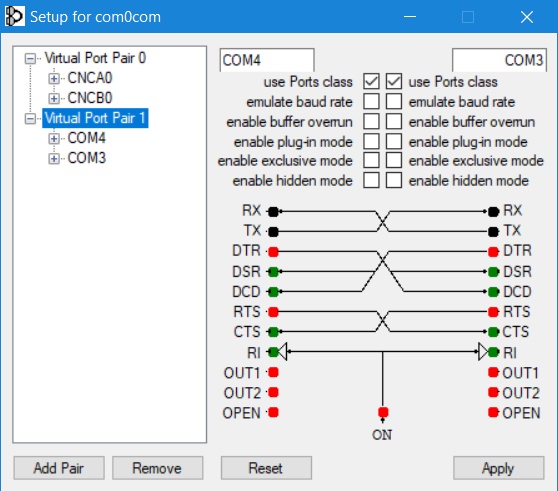
Task: Enable emulate baud rate for COM3
Action: (394, 101)
